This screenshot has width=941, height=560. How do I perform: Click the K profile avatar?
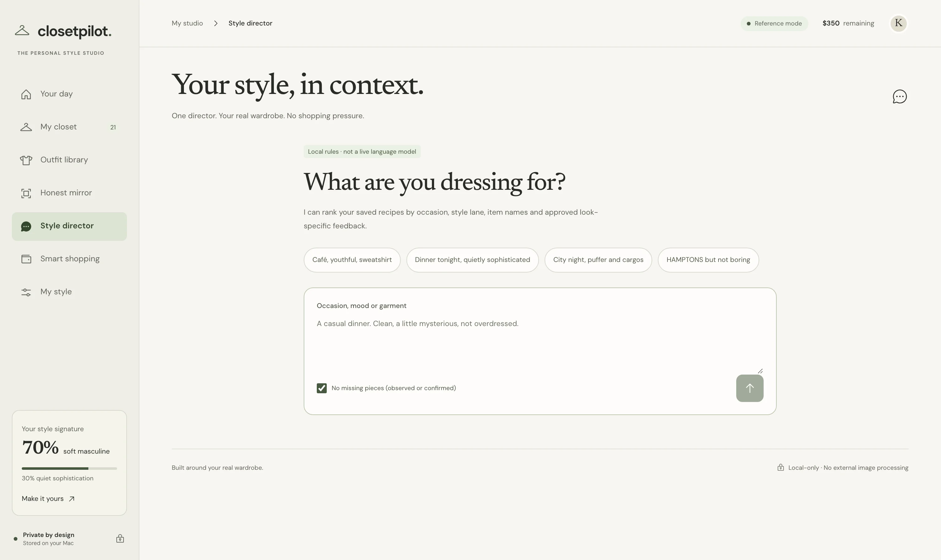coord(899,23)
